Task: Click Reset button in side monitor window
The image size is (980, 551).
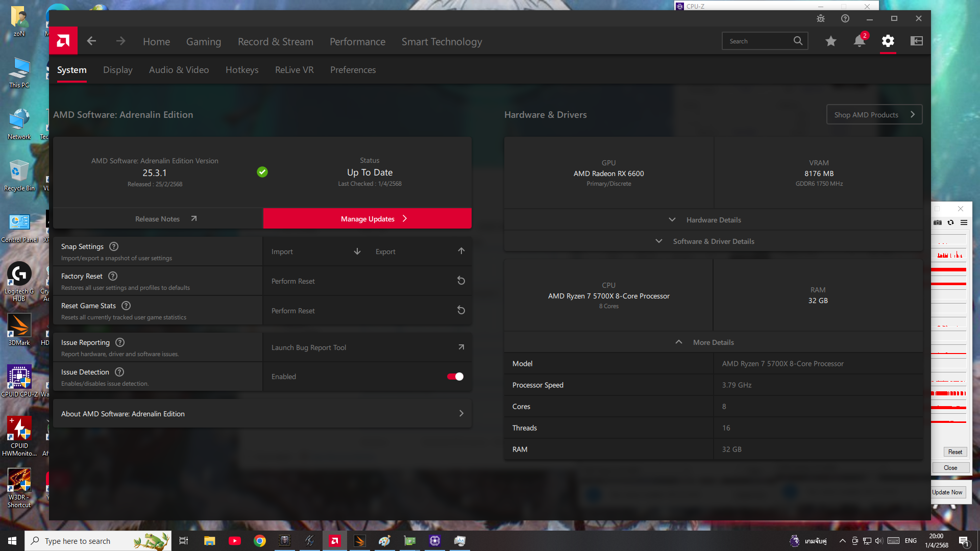Action: pyautogui.click(x=955, y=452)
